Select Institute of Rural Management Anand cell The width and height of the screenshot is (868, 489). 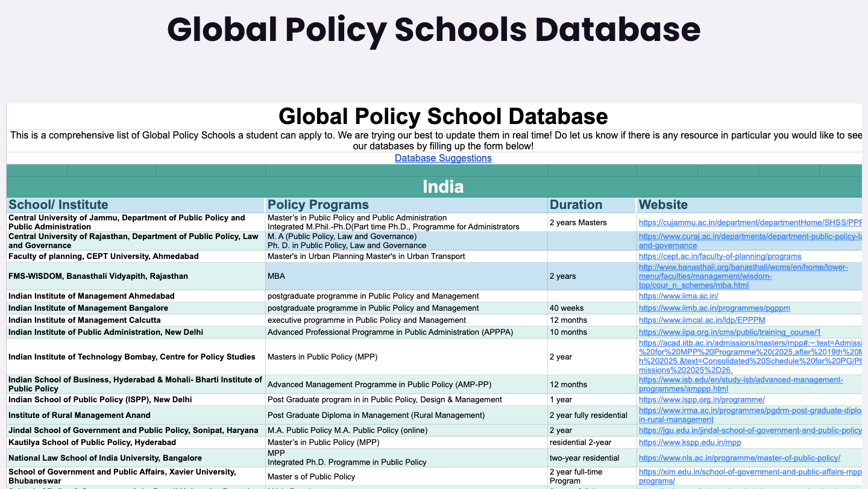tap(136, 415)
